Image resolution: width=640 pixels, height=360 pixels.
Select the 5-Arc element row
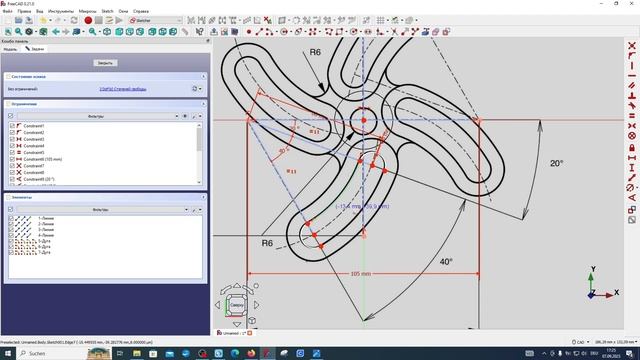pyautogui.click(x=105, y=241)
